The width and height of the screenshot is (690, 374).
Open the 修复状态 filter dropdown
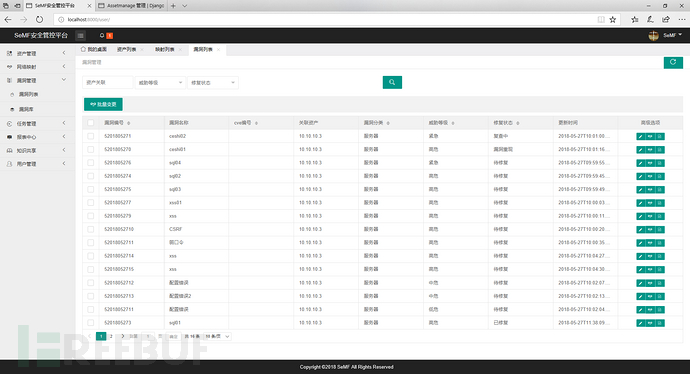pyautogui.click(x=213, y=83)
